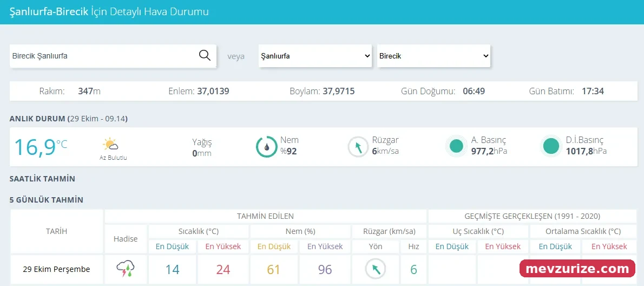Screen dimensions: 644x286
Task: Click the Nem (%) header
Action: point(300,231)
